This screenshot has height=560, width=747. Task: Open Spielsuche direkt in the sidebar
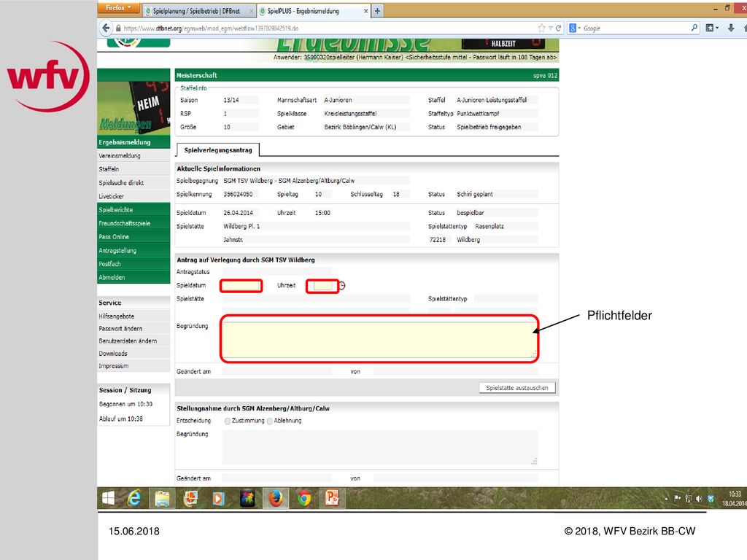tap(133, 183)
